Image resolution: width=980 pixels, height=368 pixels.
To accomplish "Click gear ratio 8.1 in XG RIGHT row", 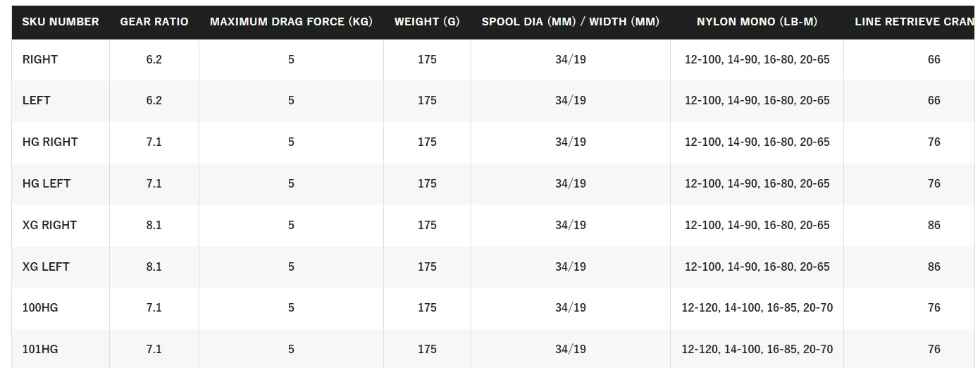I will [154, 225].
